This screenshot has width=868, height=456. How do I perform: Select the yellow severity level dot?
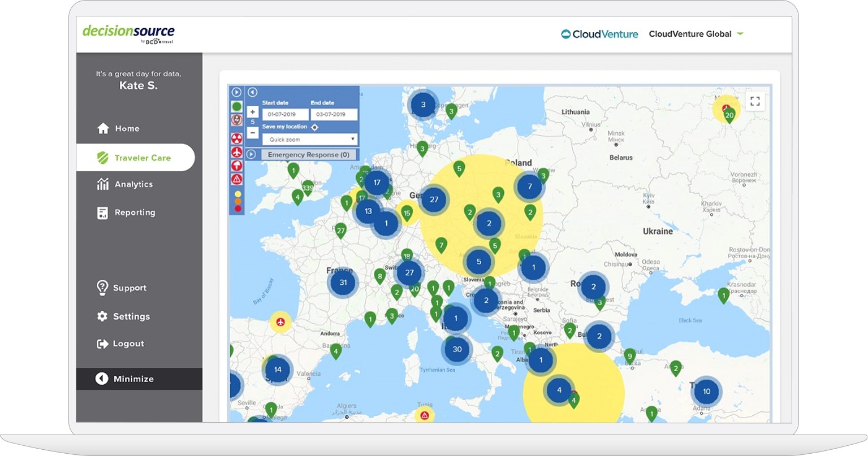[x=237, y=194]
